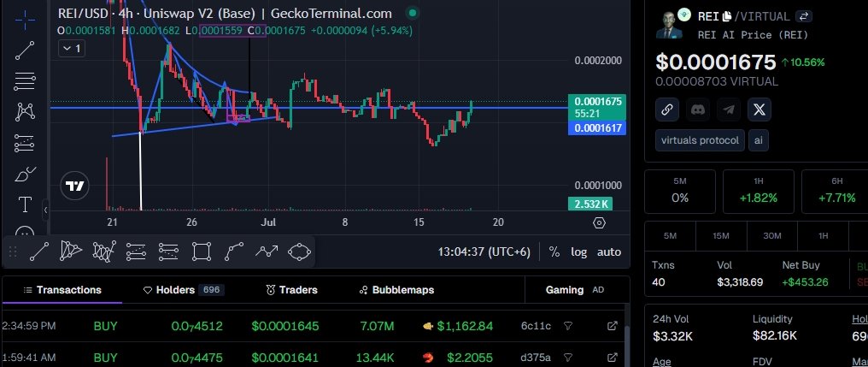Viewport: 868px width, 367px height.
Task: Click the green market status dot
Action: (412, 13)
